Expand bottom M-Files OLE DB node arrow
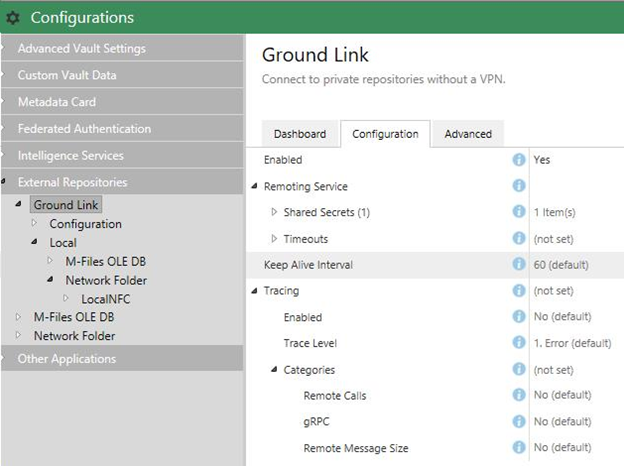The height and width of the screenshot is (466, 624). 18,317
